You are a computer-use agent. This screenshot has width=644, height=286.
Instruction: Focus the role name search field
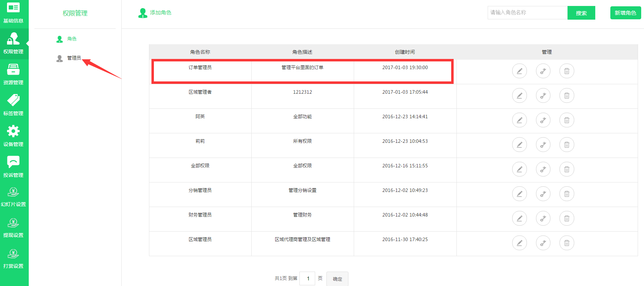coord(527,13)
